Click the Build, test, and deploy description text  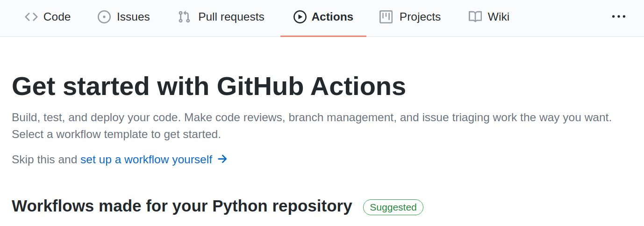pos(312,126)
